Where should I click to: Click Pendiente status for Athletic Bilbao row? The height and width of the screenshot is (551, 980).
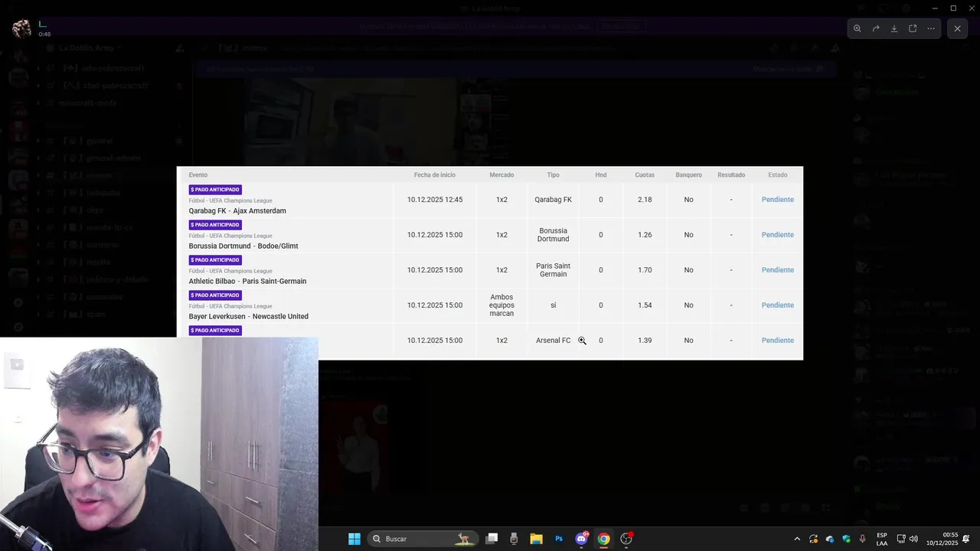coord(777,270)
